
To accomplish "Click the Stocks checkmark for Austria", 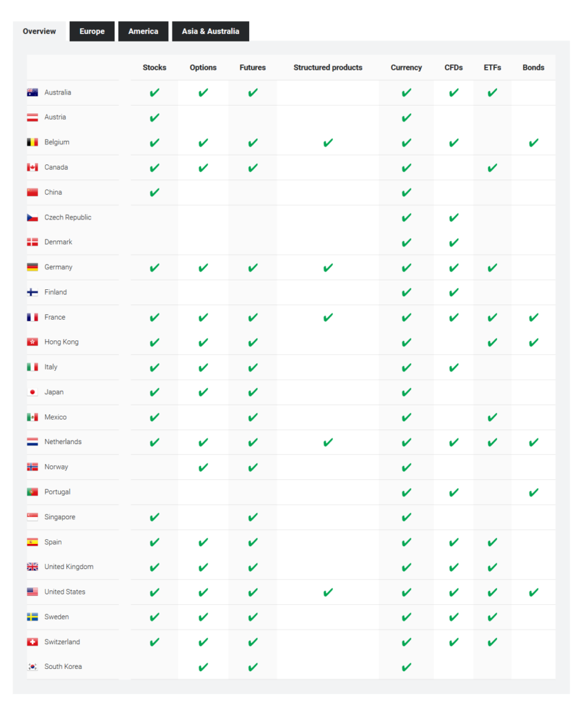I will pos(155,117).
